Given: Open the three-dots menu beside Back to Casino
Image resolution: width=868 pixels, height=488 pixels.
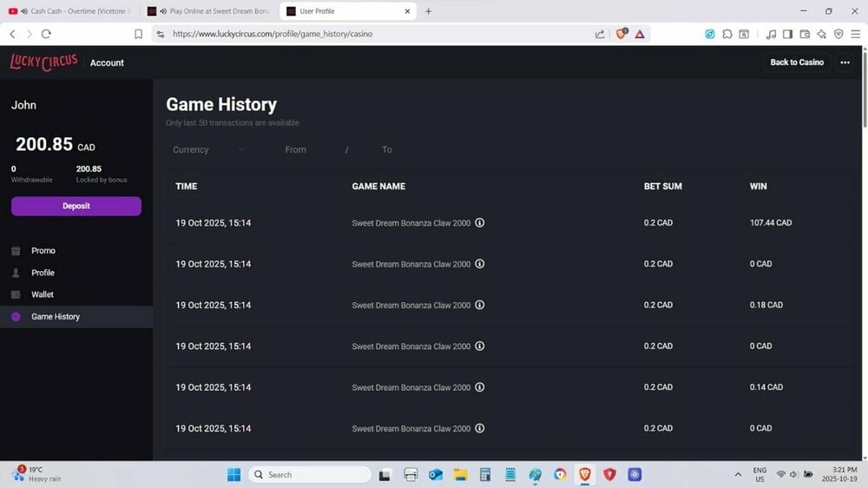Looking at the screenshot, I should pyautogui.click(x=845, y=63).
